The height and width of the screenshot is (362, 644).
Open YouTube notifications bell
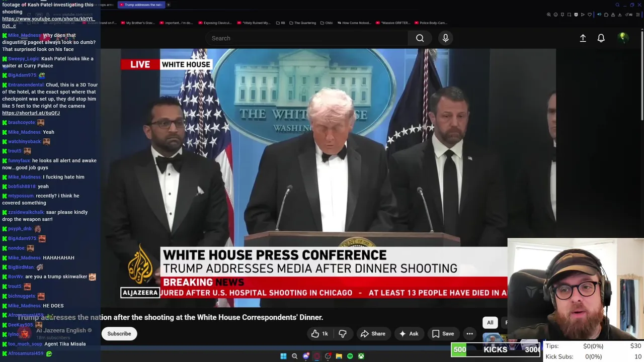click(x=601, y=38)
